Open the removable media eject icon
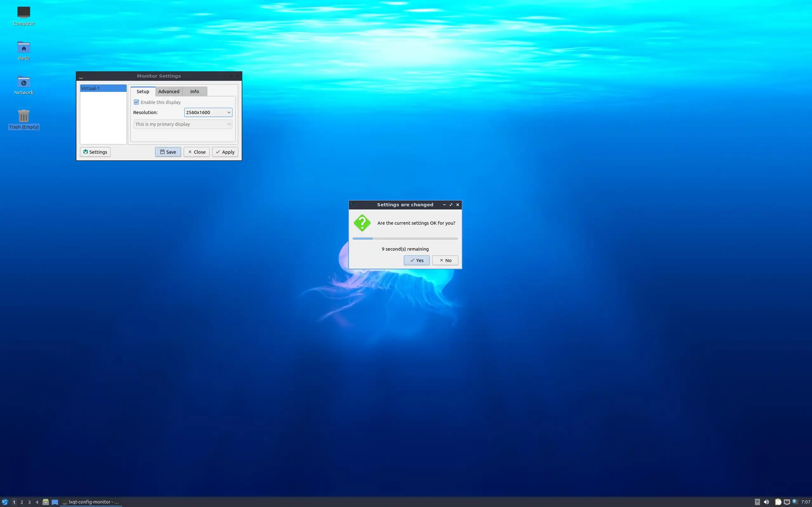Screen dimensions: 812x507 pyautogui.click(x=757, y=502)
